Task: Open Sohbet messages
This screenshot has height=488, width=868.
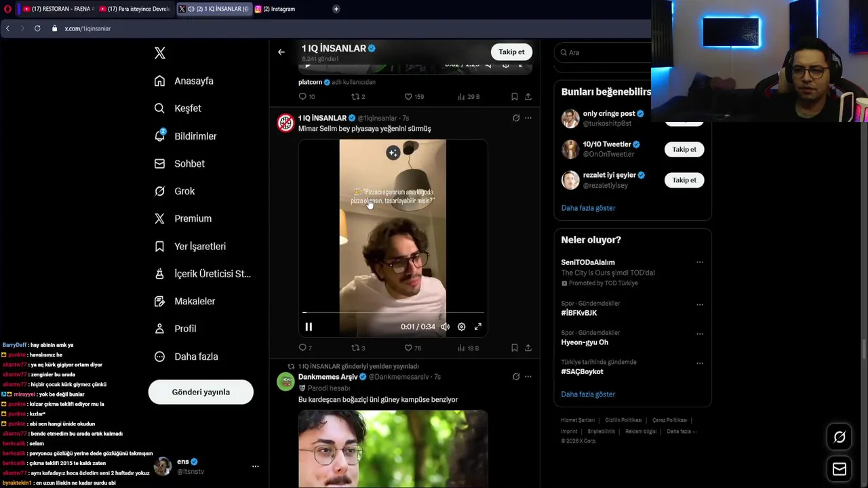Action: [x=179, y=163]
